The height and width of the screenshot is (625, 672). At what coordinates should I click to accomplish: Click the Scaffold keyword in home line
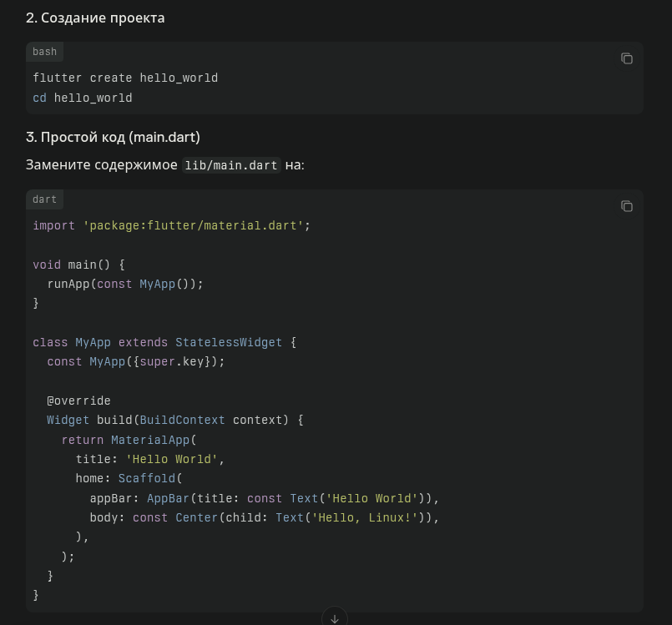pyautogui.click(x=147, y=478)
